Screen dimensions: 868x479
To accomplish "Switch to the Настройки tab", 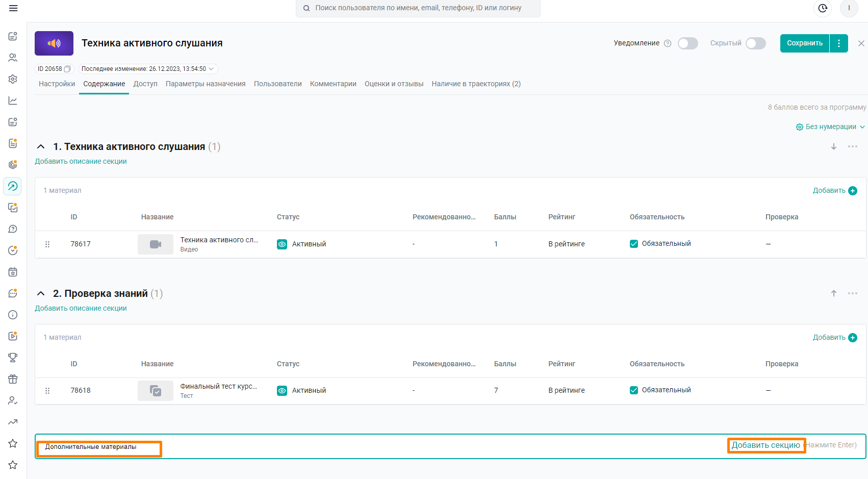I will (57, 84).
